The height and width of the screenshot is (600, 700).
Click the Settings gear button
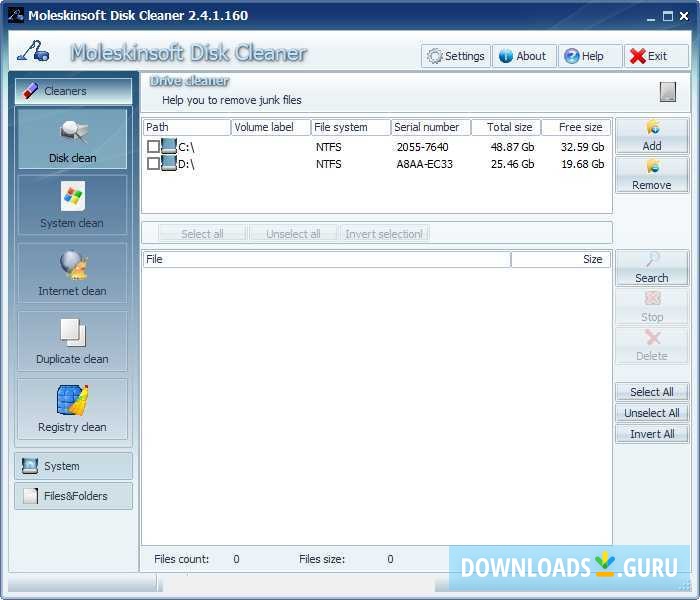point(456,56)
